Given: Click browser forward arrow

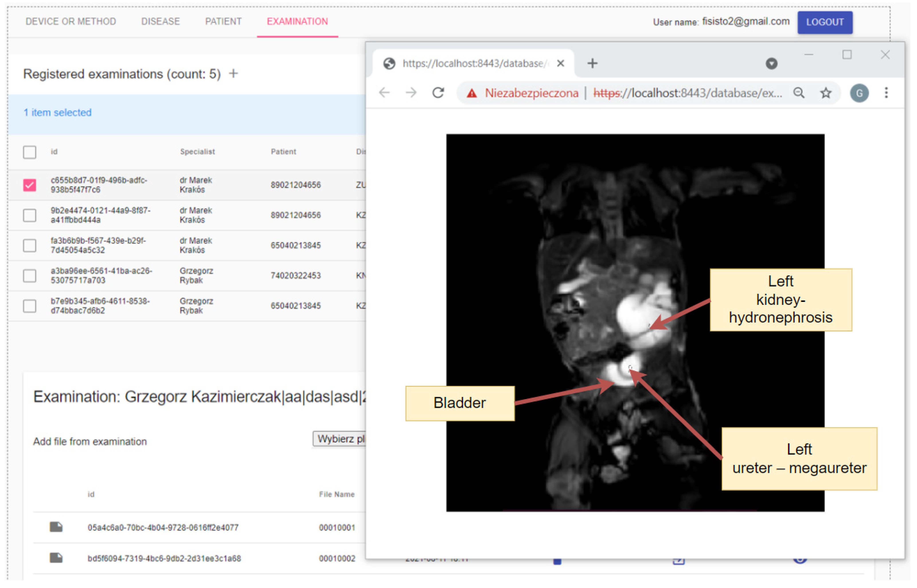Looking at the screenshot, I should click(411, 93).
